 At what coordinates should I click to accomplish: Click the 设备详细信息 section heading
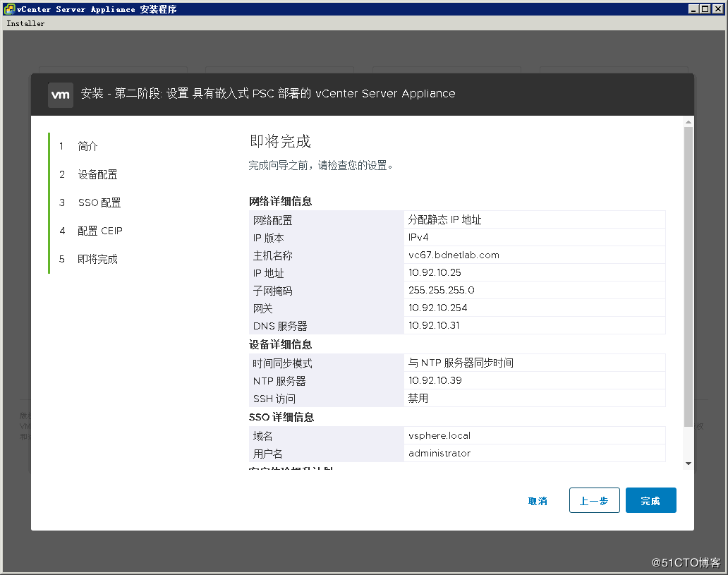pos(281,344)
